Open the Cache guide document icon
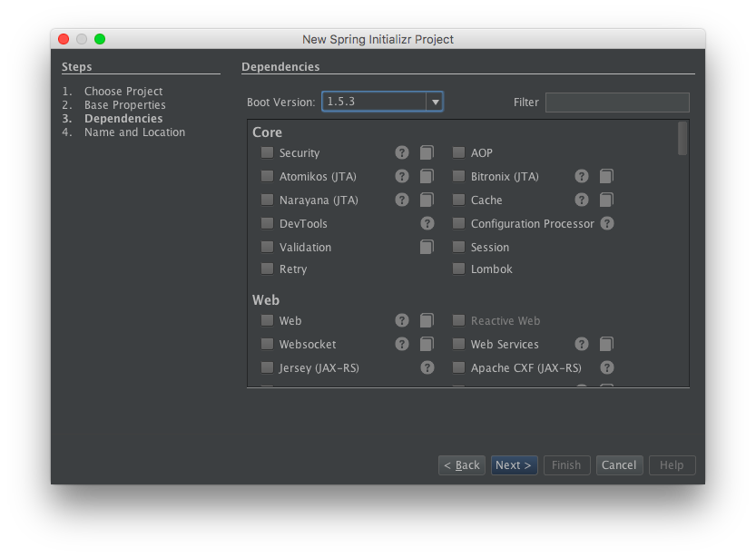 [x=606, y=200]
